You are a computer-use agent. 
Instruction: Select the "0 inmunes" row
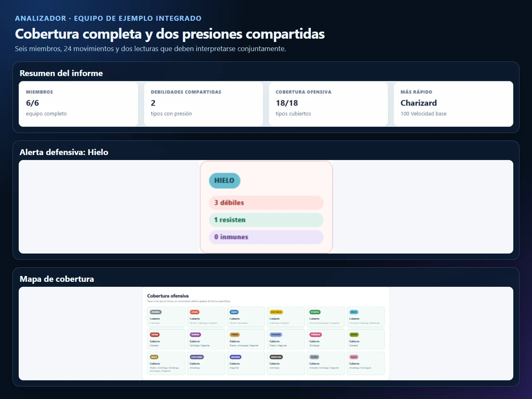click(x=266, y=237)
